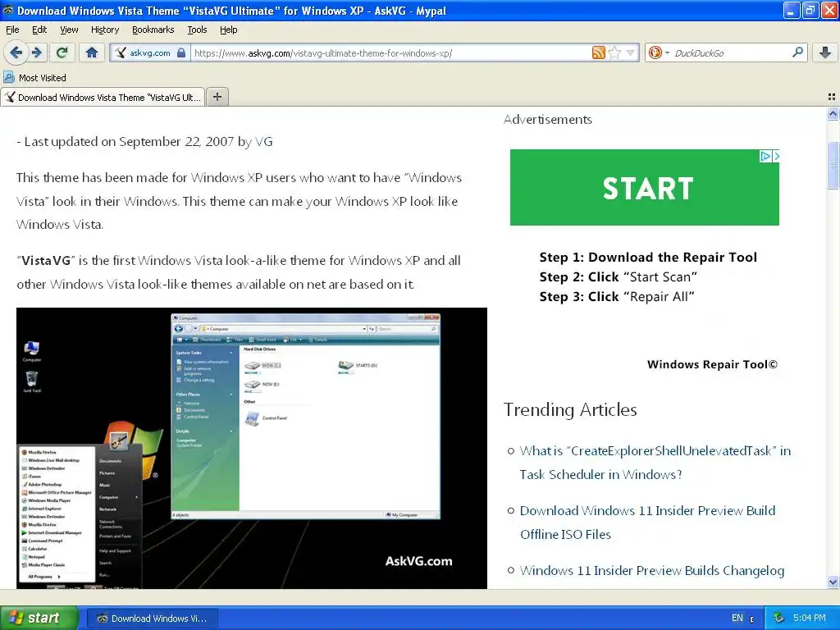Open the History menu
Image resolution: width=840 pixels, height=630 pixels.
[x=104, y=30]
